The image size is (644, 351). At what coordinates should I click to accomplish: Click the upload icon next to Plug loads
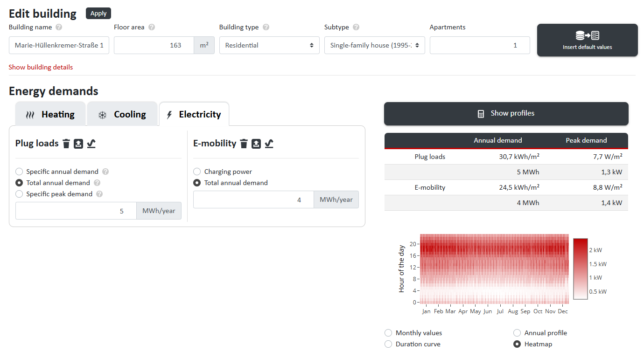[x=78, y=144]
